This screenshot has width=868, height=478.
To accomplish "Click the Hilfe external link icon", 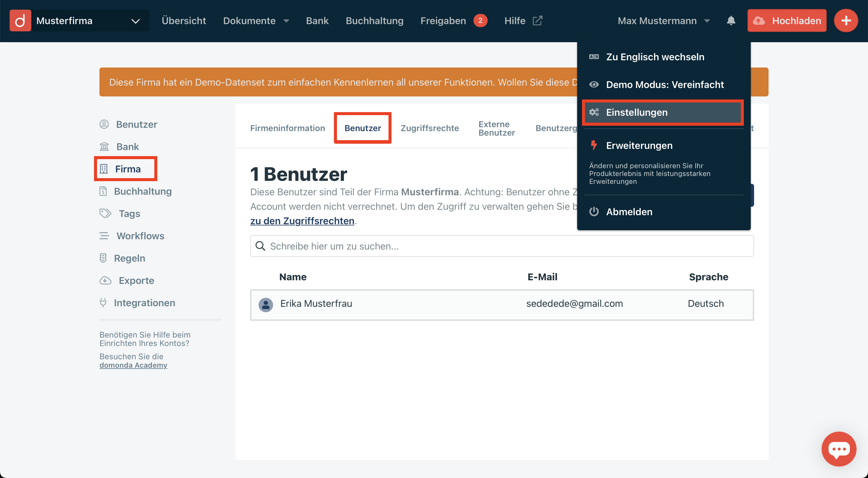I will pyautogui.click(x=537, y=20).
